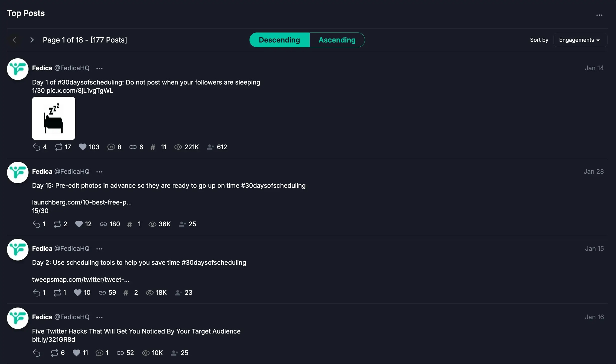The width and height of the screenshot is (616, 364).
Task: Go to previous page of posts
Action: tap(14, 40)
